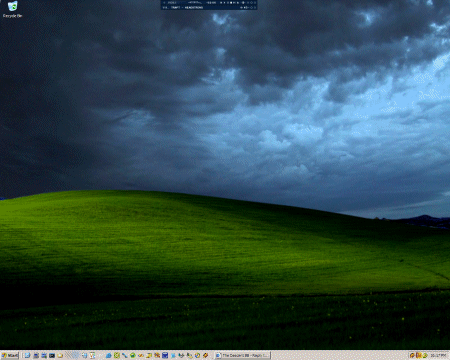Click the Previous Track button in the media player bar
450x360 pixels.
click(221, 3)
